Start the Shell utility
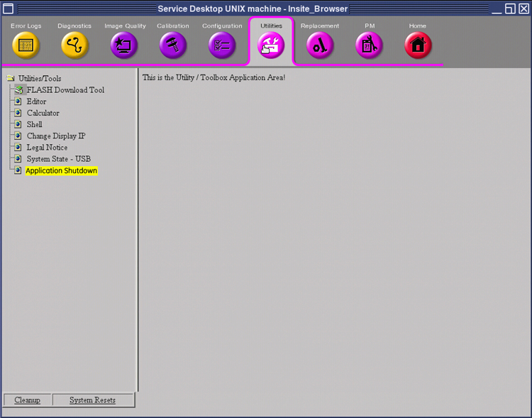Viewport: 532px width, 418px height. point(34,124)
